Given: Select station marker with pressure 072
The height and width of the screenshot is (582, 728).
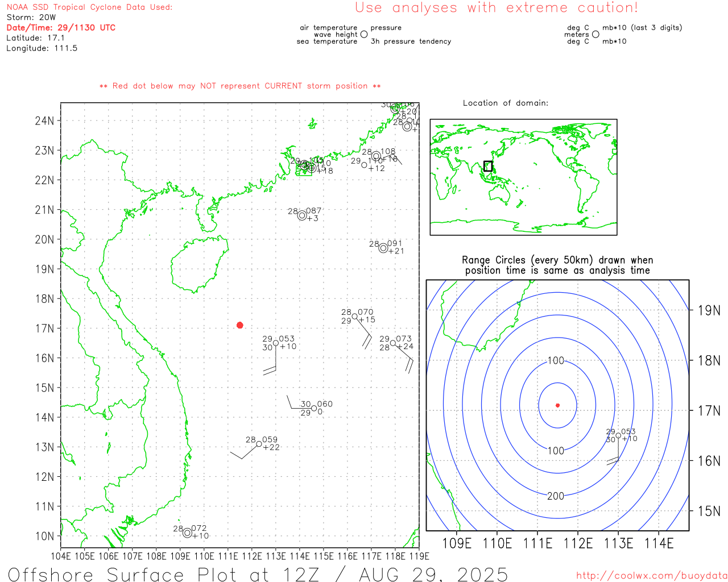Looking at the screenshot, I should [187, 533].
